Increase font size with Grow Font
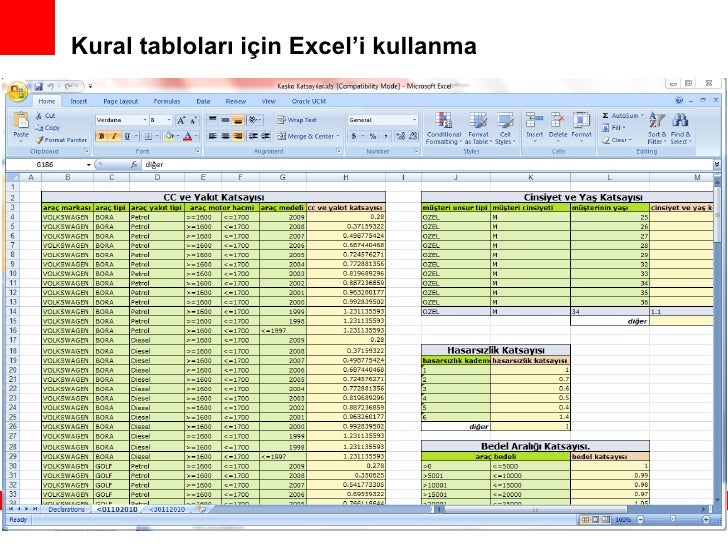The image size is (728, 546). (181, 120)
